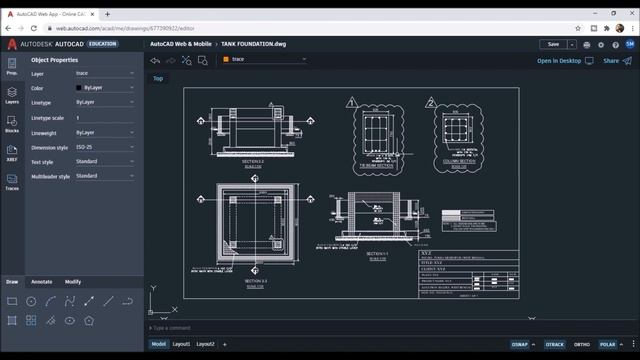The image size is (640, 360).
Task: Switch to the Annotate tab
Action: (42, 282)
